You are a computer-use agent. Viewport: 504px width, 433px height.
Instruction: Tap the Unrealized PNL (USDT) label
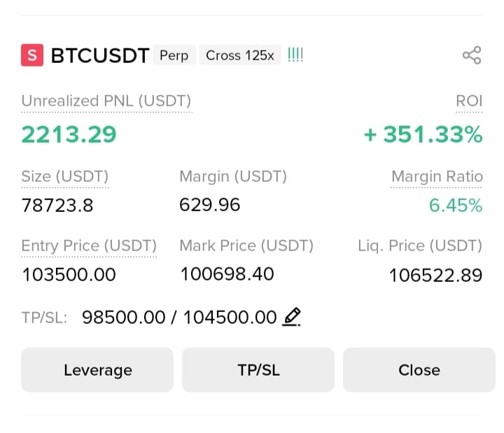point(106,101)
